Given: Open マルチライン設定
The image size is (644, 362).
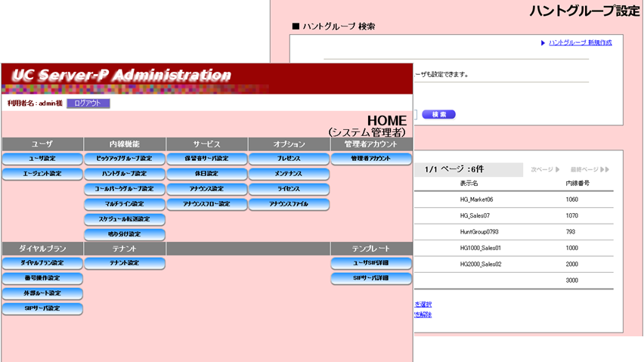Looking at the screenshot, I should pyautogui.click(x=125, y=204).
